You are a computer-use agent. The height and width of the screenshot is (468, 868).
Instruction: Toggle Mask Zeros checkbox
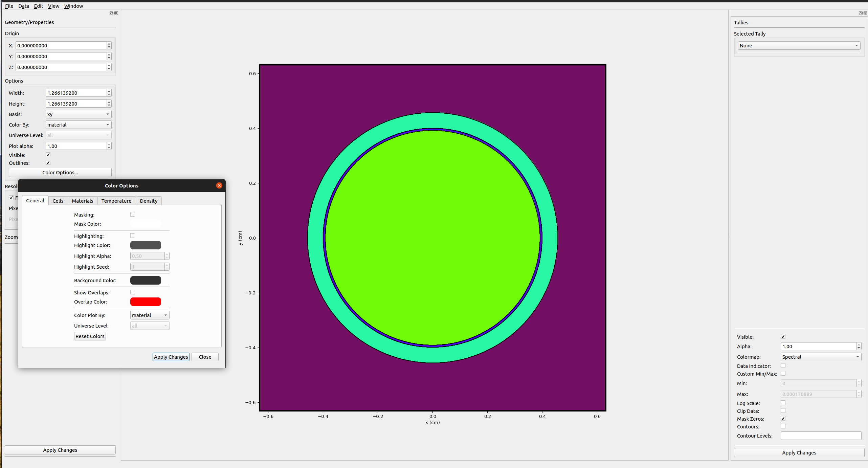783,419
